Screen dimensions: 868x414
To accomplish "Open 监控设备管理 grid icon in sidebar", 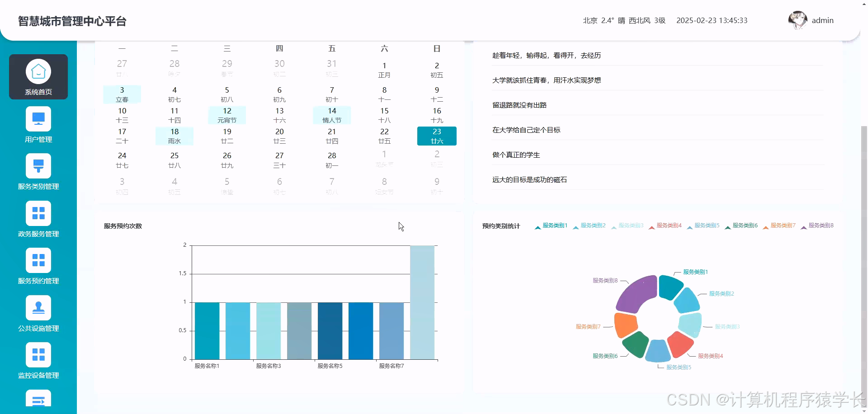I will 38,355.
